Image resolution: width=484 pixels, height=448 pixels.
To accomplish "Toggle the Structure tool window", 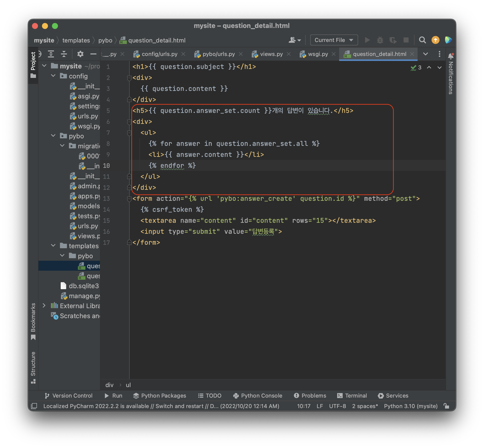I will [x=33, y=367].
